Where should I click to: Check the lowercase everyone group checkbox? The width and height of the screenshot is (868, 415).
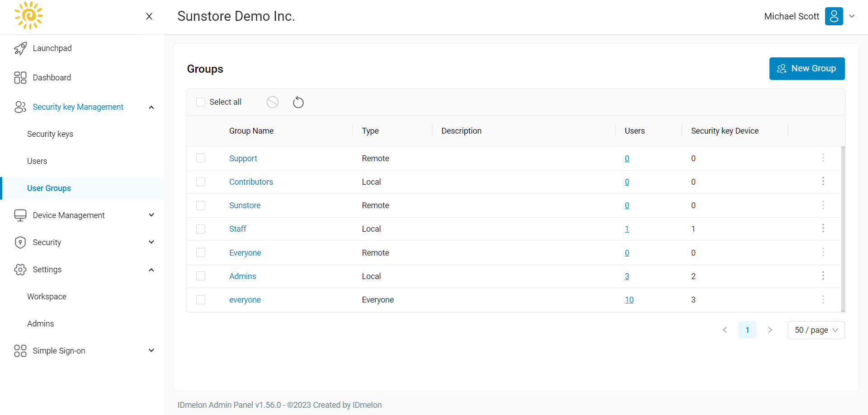201,300
